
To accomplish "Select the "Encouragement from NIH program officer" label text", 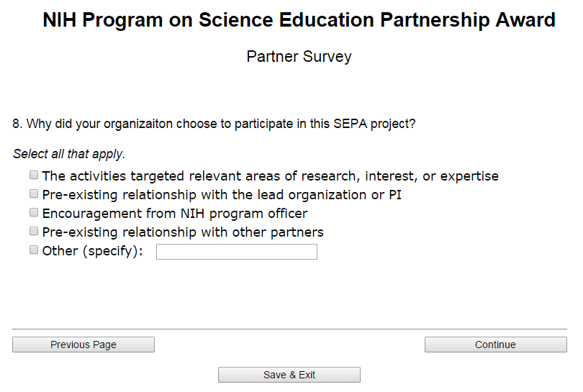I will (x=175, y=214).
